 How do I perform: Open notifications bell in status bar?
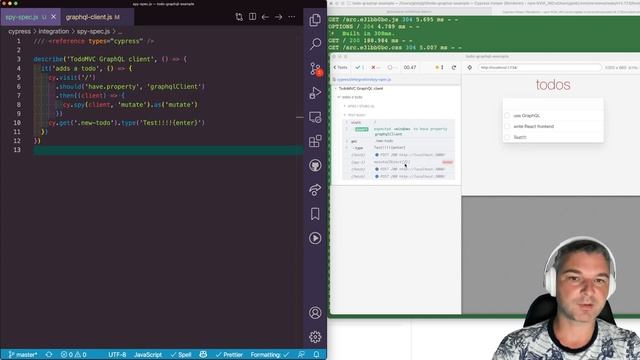coord(316,355)
